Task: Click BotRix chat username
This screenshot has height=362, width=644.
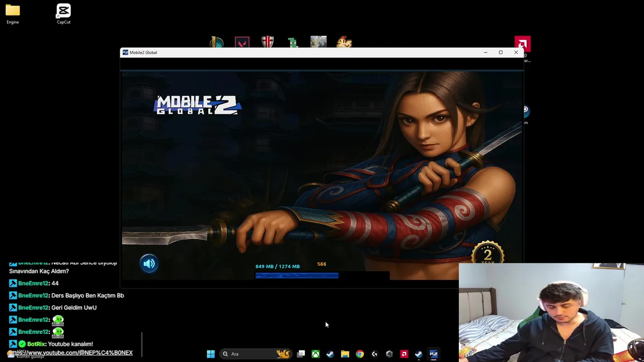Action: tap(36, 344)
